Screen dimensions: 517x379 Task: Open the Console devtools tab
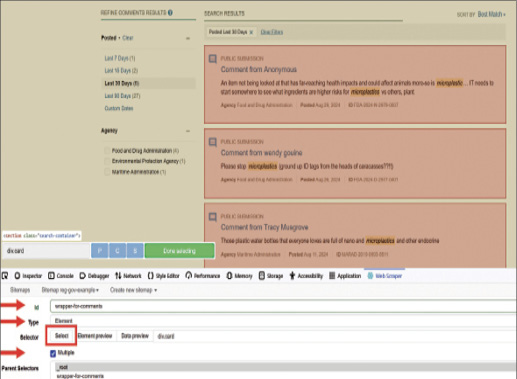[x=61, y=276]
